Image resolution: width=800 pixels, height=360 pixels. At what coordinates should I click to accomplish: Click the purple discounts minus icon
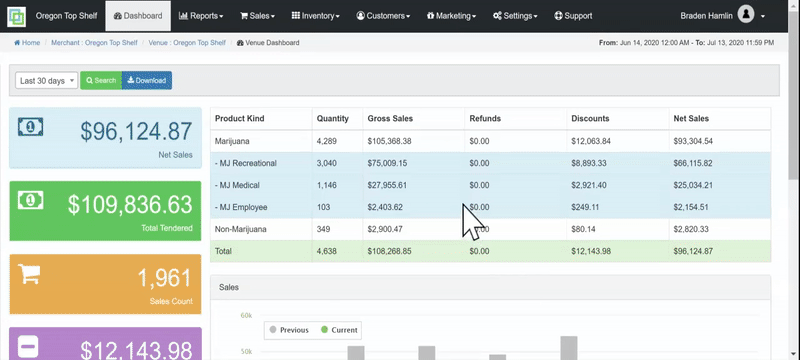point(28,347)
